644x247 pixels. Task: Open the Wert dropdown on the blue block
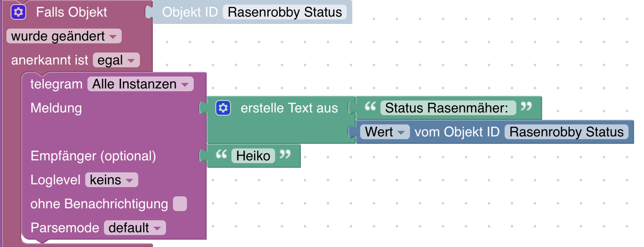385,132
